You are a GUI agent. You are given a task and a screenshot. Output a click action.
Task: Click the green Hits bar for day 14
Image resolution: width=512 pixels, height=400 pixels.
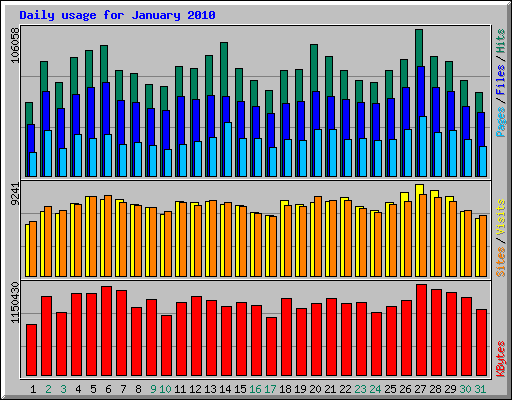[224, 69]
